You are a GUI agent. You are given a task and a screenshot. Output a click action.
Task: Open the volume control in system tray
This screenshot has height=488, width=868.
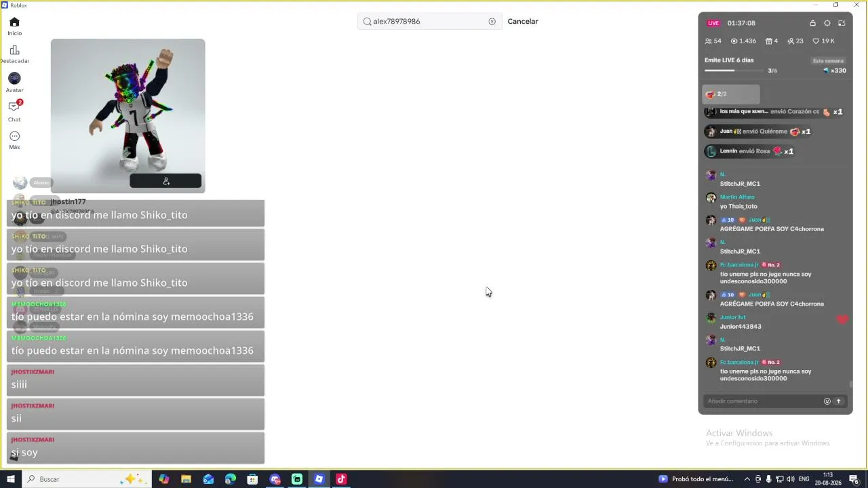click(791, 479)
